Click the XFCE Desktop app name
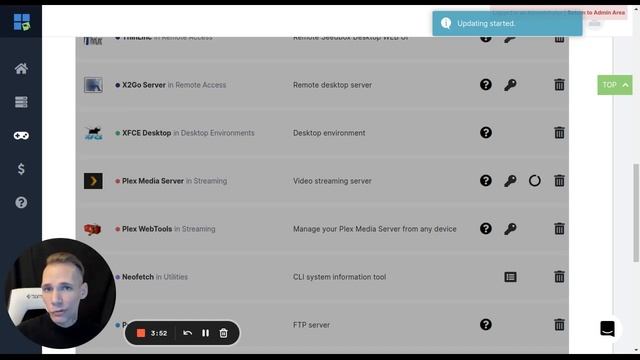 tap(147, 133)
